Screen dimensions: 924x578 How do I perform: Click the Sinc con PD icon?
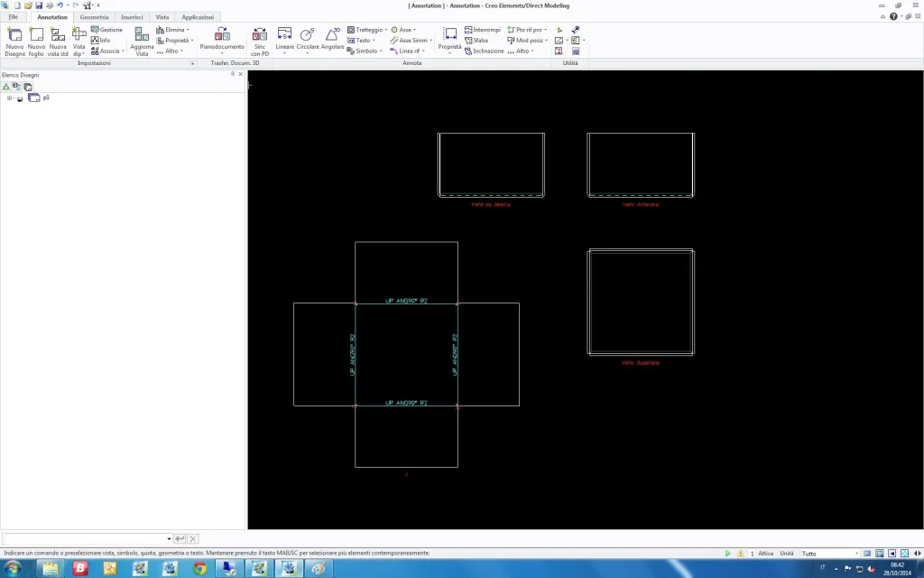click(260, 42)
